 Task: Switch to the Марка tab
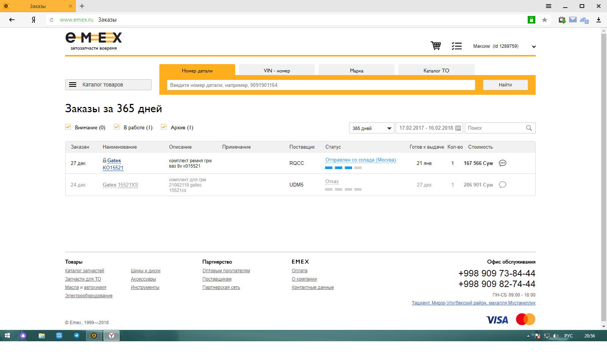(357, 70)
